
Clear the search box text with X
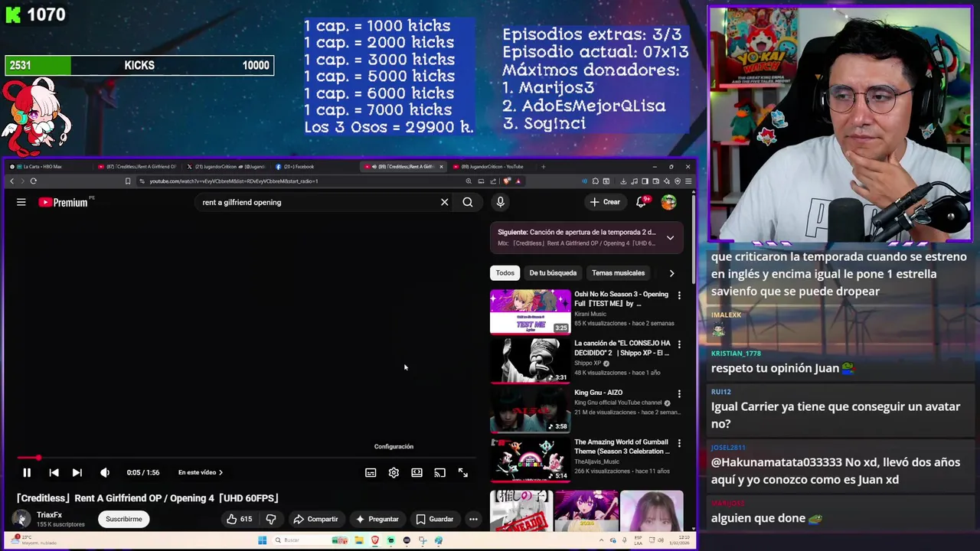[x=444, y=202]
